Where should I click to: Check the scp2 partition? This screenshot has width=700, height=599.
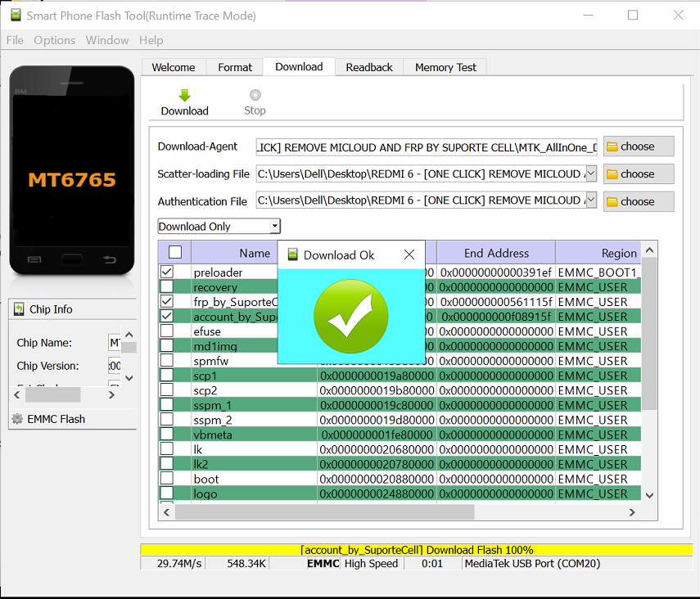167,390
